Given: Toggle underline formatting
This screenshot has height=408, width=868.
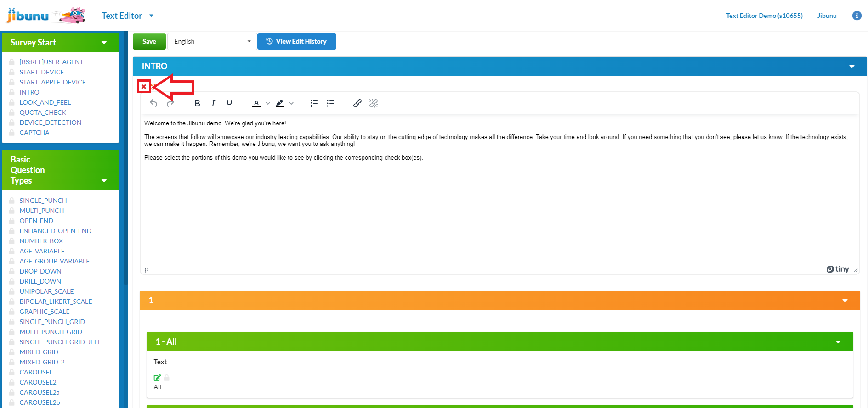Looking at the screenshot, I should [x=229, y=103].
